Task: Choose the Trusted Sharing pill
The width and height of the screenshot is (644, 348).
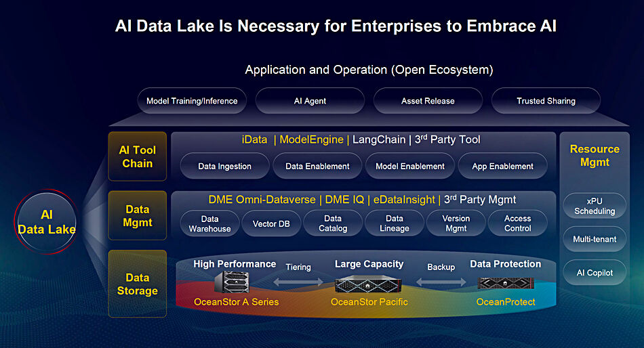Action: 546,101
